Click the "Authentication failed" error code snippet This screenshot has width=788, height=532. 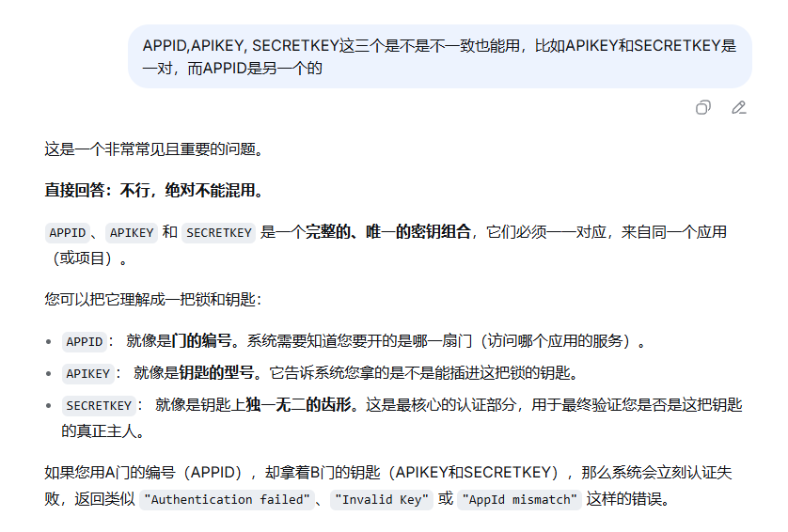227,499
